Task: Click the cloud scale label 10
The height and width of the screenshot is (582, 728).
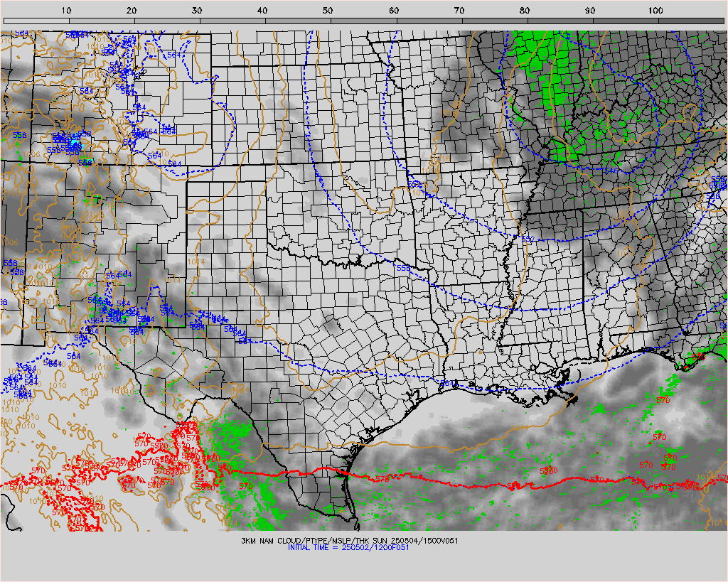Action: (66, 10)
